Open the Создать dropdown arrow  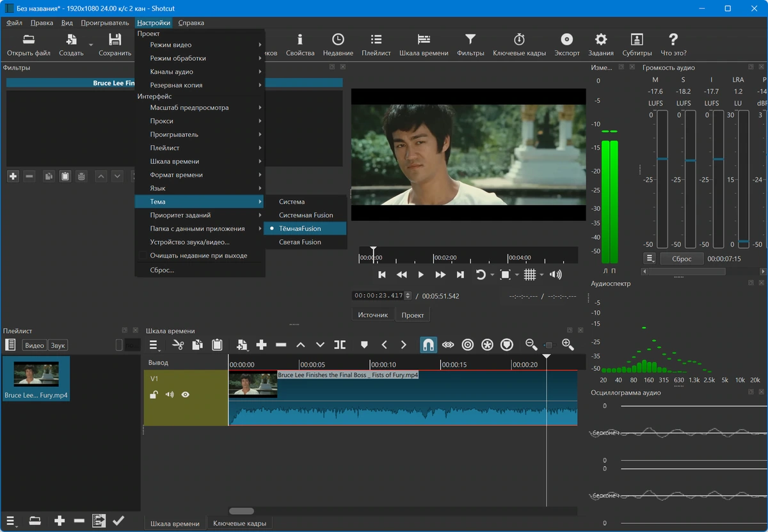coord(91,45)
